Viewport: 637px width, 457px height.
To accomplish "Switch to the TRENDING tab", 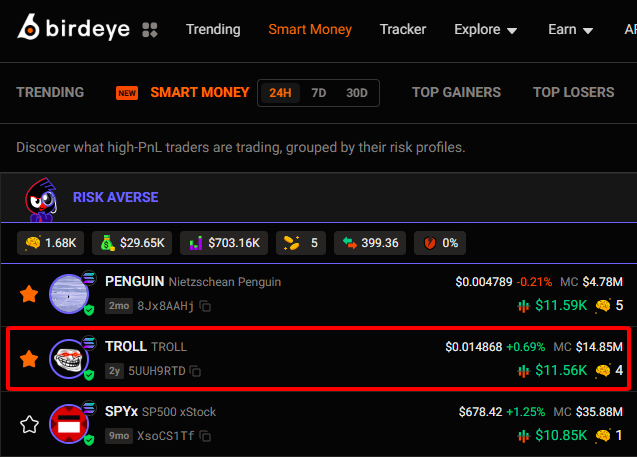I will [x=50, y=92].
